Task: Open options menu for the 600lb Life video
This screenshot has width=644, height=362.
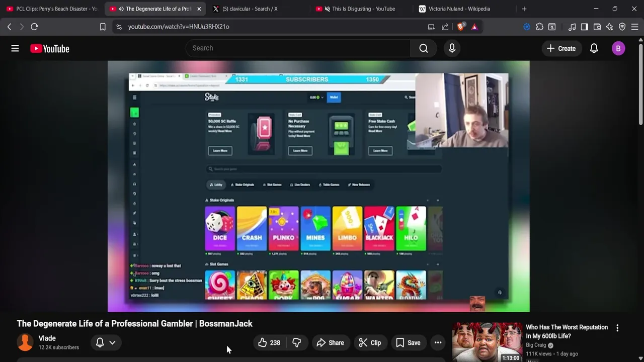Action: [x=617, y=328]
